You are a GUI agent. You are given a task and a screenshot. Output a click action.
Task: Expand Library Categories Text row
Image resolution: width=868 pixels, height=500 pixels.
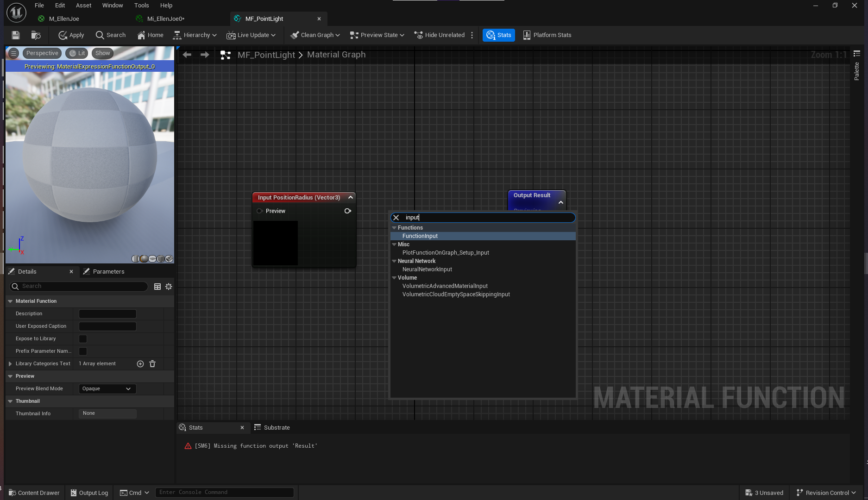[10, 364]
